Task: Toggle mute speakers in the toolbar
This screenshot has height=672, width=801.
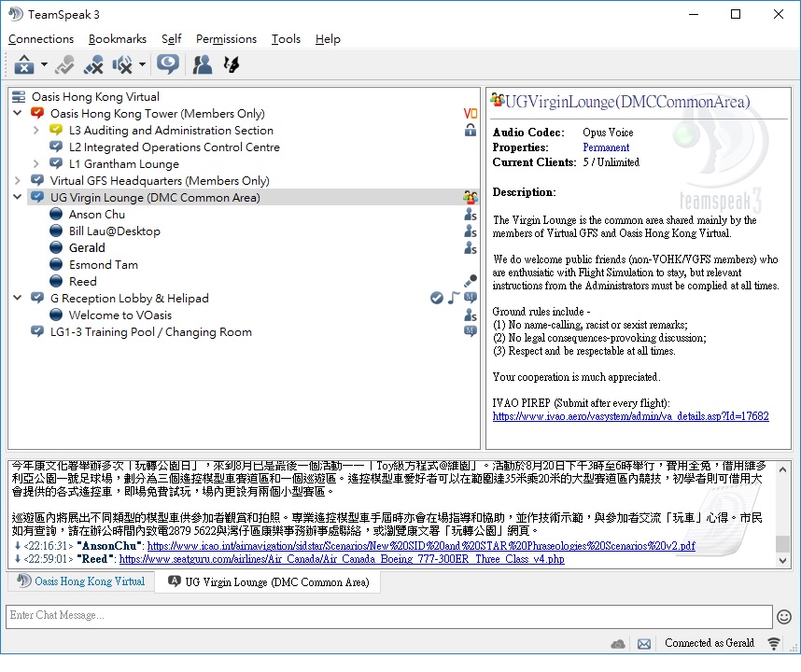Action: point(122,64)
